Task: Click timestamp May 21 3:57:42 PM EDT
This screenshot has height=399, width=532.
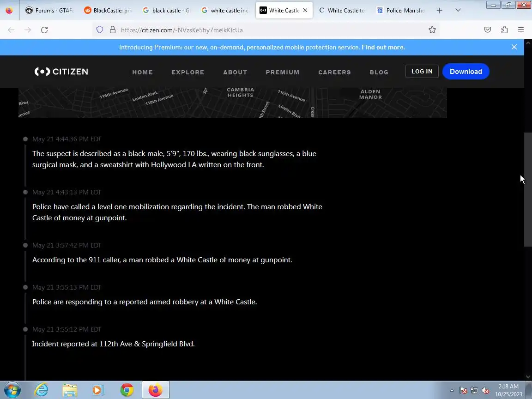Action: pyautogui.click(x=67, y=245)
